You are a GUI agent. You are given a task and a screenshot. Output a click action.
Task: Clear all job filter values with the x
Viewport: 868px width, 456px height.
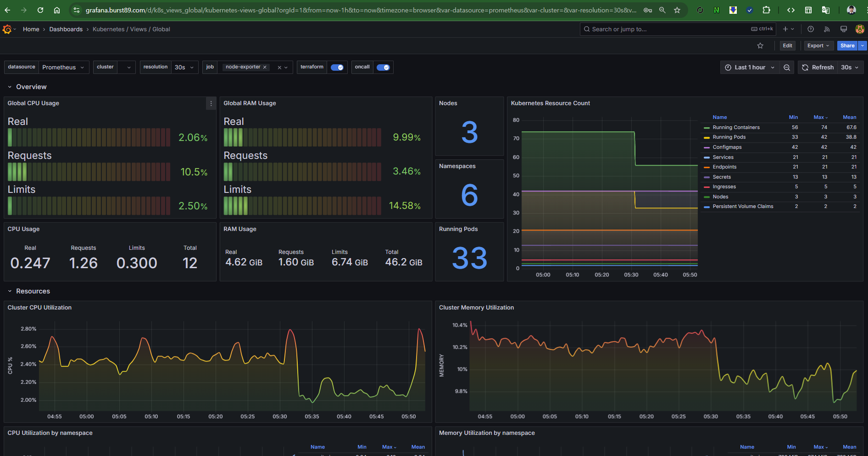(x=279, y=68)
